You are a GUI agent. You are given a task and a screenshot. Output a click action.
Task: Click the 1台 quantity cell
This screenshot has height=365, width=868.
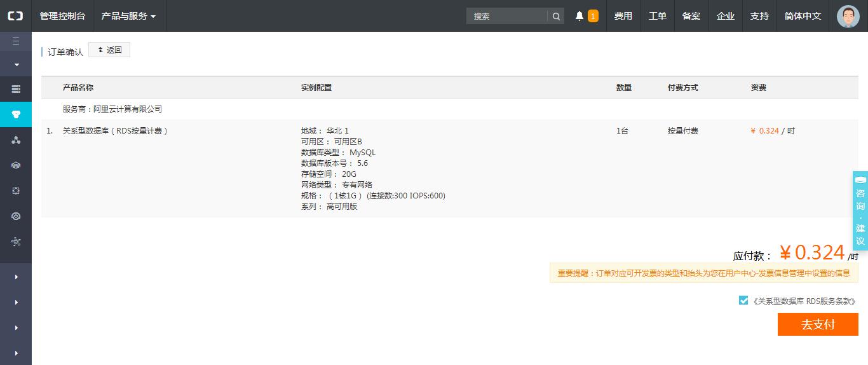(x=623, y=131)
